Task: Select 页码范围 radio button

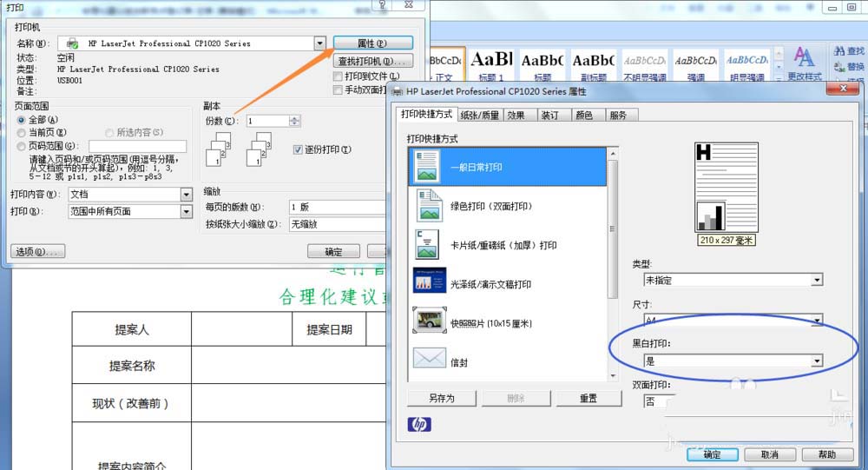Action: [x=21, y=146]
